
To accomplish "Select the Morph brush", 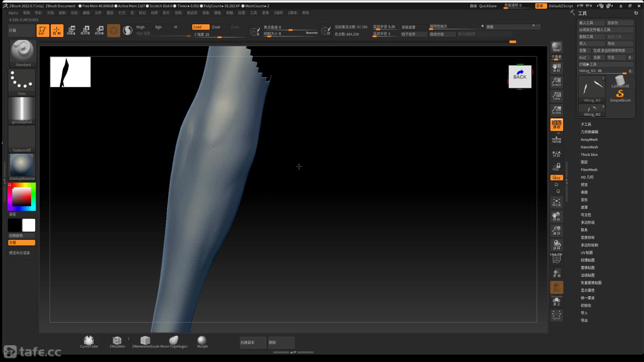I will (x=202, y=342).
